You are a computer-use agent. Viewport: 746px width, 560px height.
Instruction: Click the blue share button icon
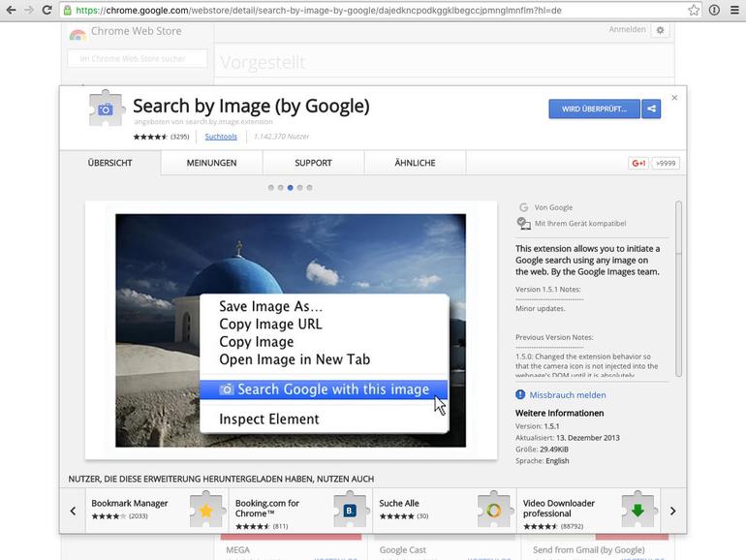[x=651, y=109]
